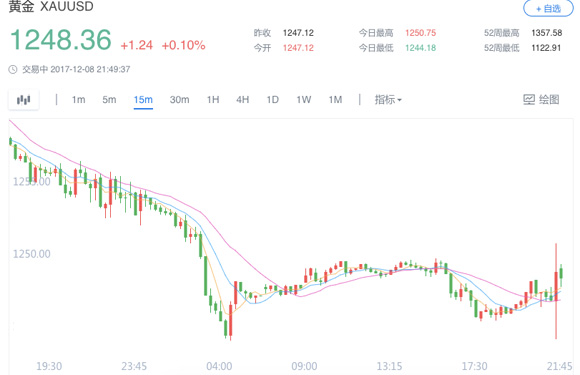The image size is (580, 375).
Task: Click the 13:15 time axis label
Action: (389, 366)
